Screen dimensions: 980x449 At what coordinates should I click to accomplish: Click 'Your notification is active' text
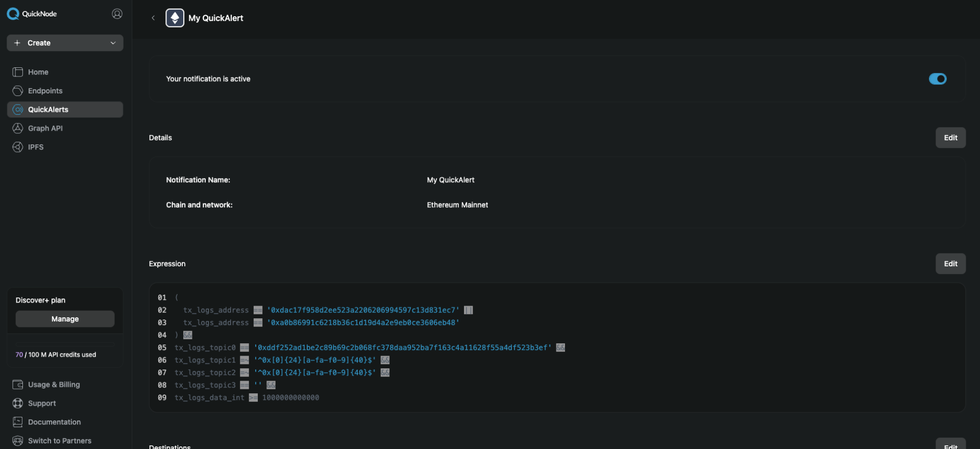pyautogui.click(x=208, y=79)
